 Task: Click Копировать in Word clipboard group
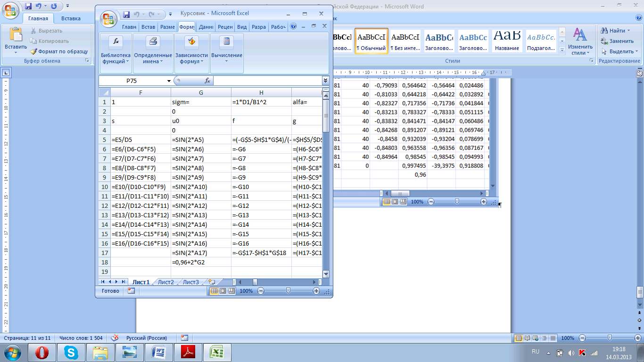(x=50, y=41)
